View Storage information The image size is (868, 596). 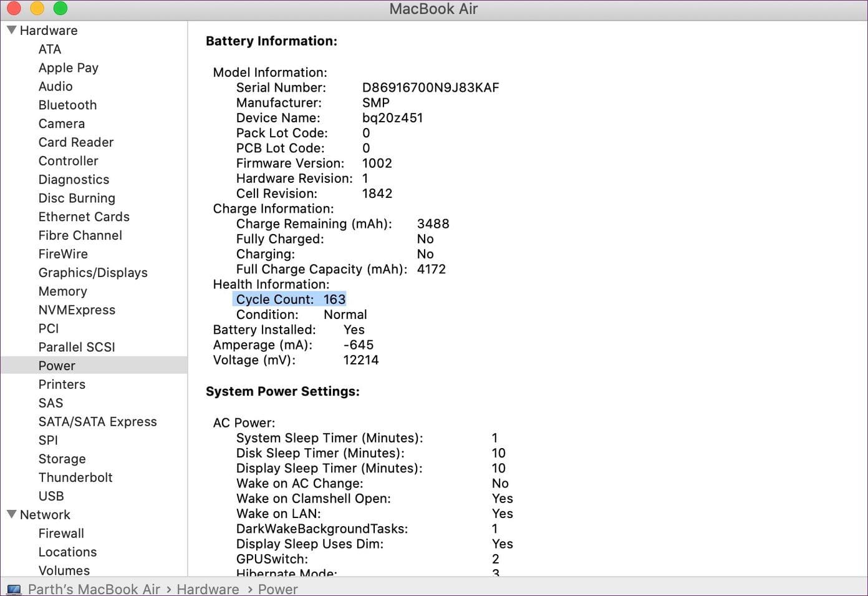pyautogui.click(x=62, y=459)
